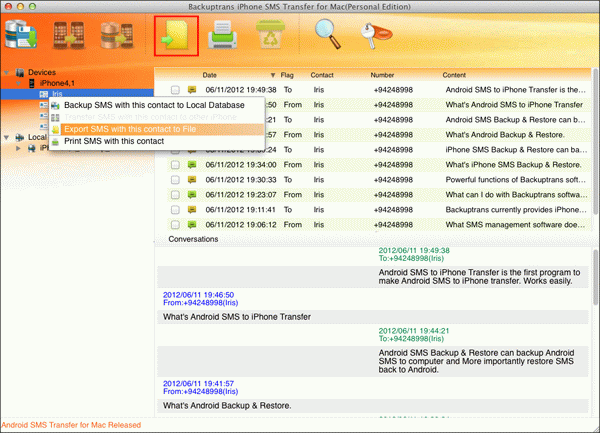The image size is (600, 433).
Task: Click the Local Database icon in the sidebar
Action: [20, 137]
